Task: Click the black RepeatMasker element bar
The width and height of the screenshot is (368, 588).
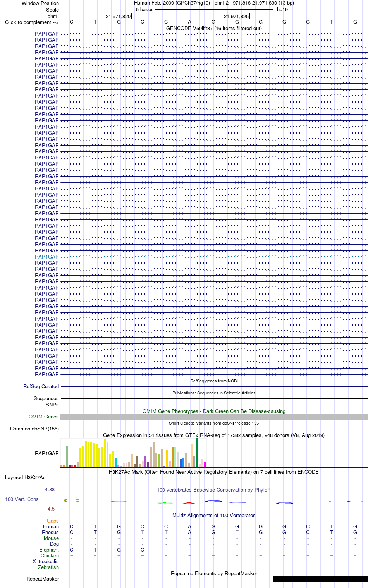Action: 320,579
